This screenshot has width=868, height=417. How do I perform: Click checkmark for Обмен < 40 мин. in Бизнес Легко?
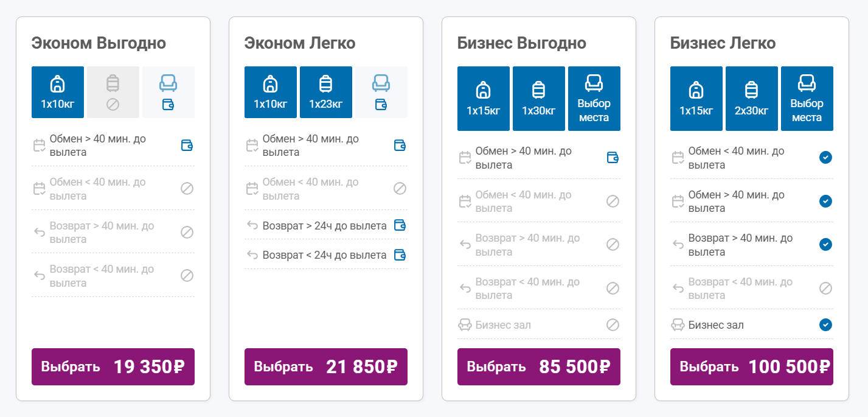point(825,158)
